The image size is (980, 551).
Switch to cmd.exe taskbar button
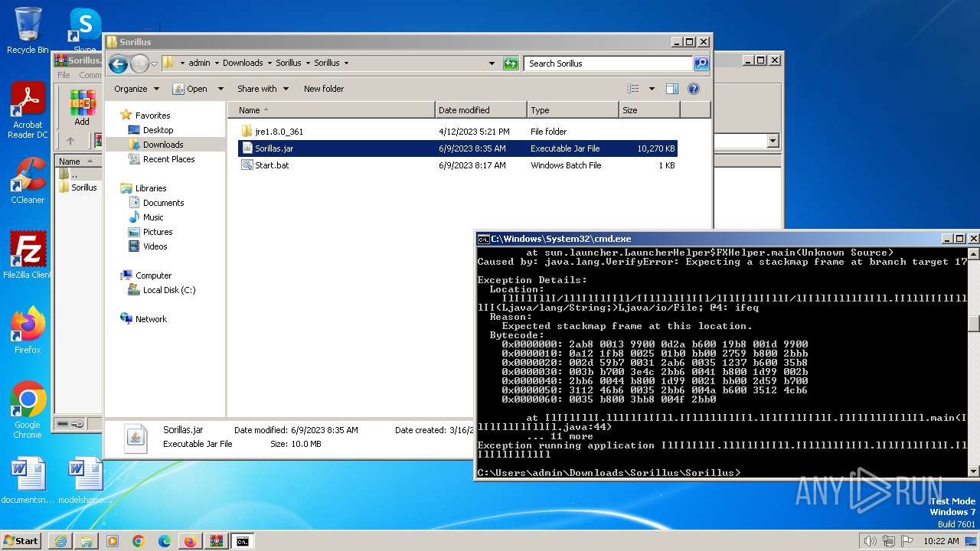click(243, 541)
